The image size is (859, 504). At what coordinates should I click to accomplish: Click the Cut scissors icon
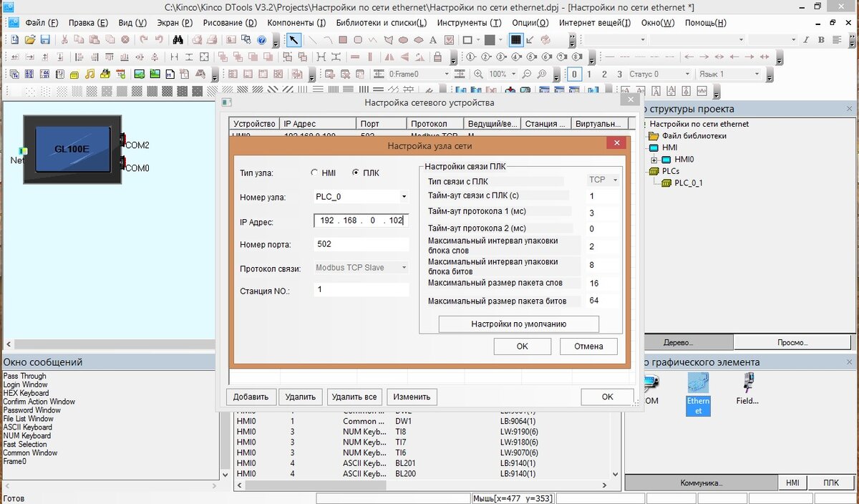64,39
